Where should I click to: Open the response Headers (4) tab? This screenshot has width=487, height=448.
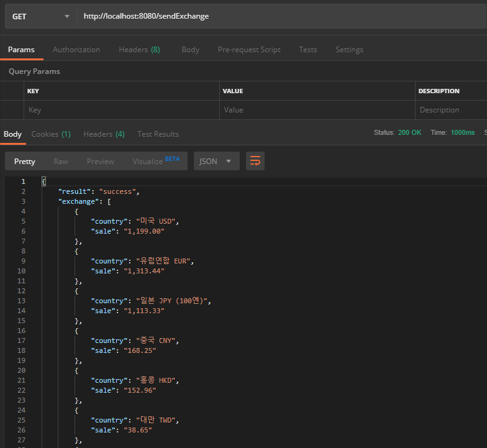click(104, 134)
